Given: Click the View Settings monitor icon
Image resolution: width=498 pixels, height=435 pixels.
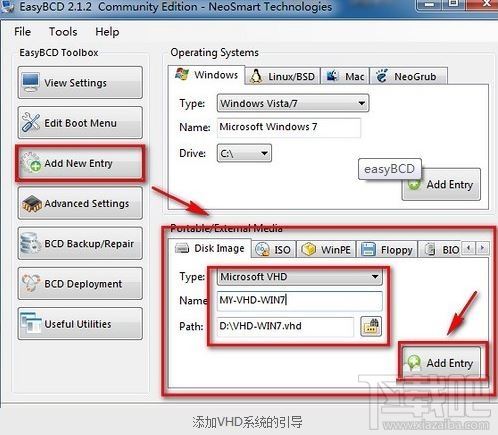Looking at the screenshot, I should [31, 82].
